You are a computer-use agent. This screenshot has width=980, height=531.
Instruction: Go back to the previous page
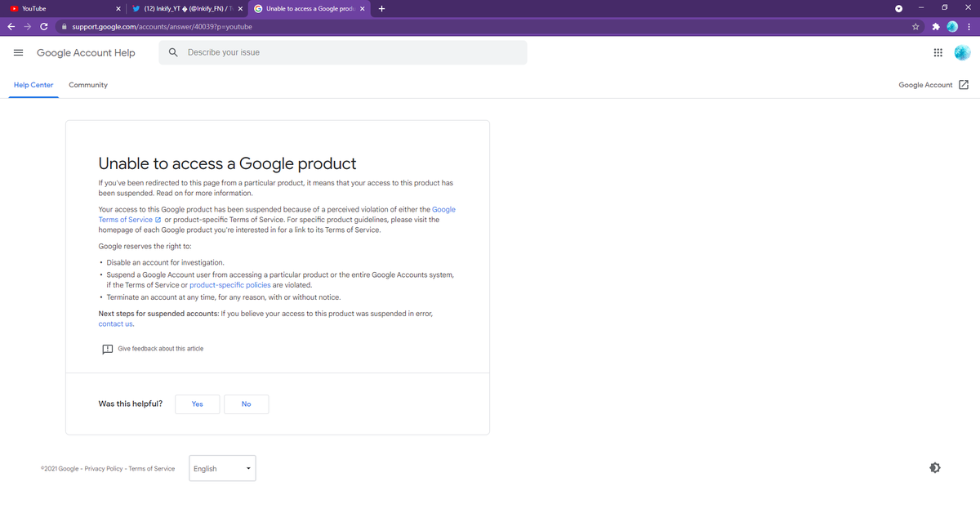[x=11, y=26]
